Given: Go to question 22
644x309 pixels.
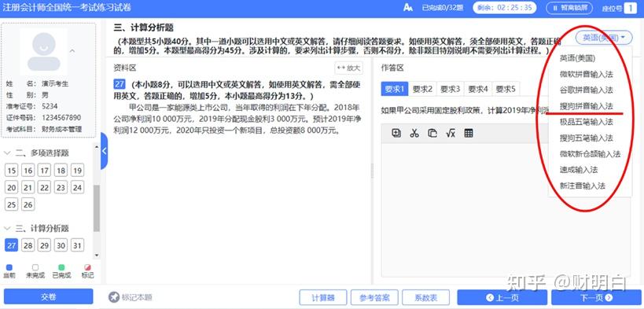Looking at the screenshot, I should (x=44, y=187).
